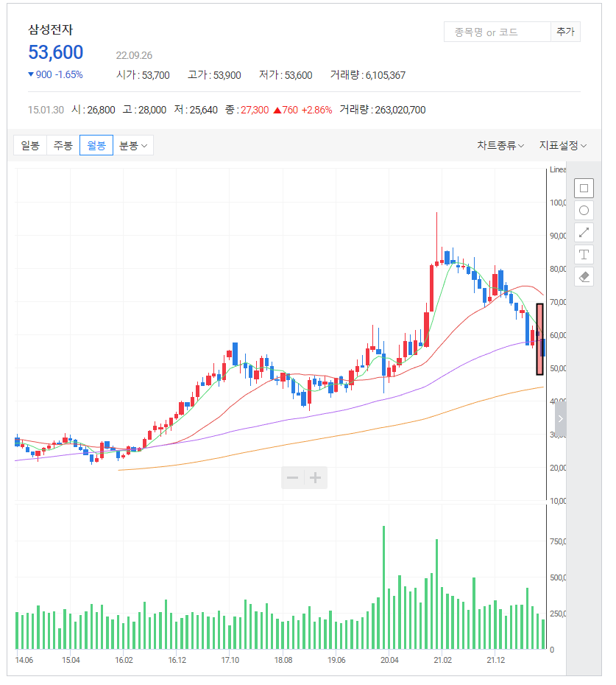Click the 17.10 date axis label
616x685 pixels.
click(230, 660)
